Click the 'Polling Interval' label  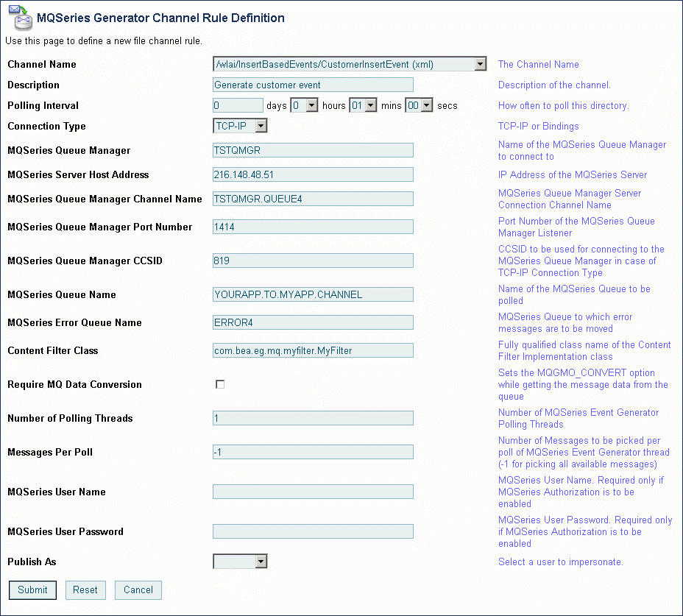[x=43, y=105]
